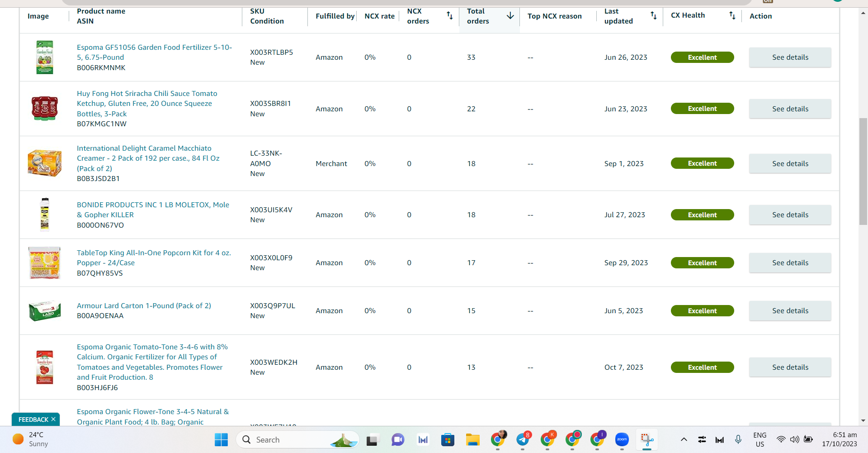This screenshot has width=868, height=453.
Task: Open International Delight Caramel Macchiato Creamer link
Action: click(148, 158)
